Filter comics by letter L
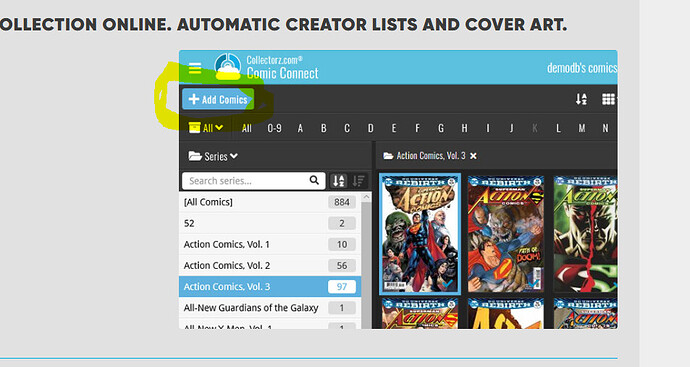 (558, 128)
